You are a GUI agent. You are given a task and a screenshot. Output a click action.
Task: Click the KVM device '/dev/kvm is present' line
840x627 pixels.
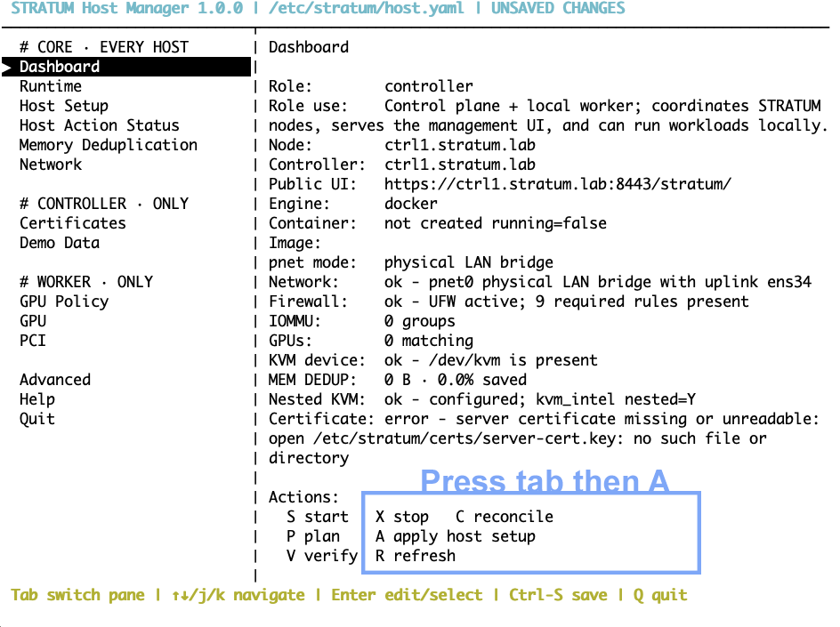click(490, 360)
